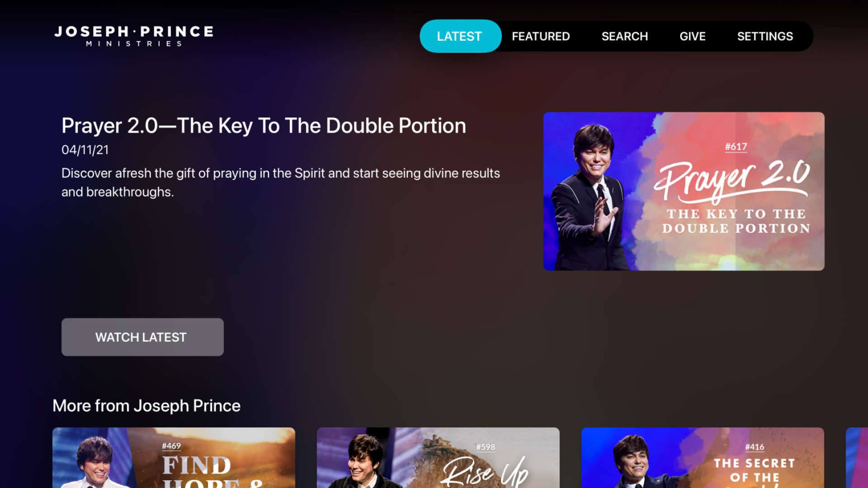Click the Joseph Prince Ministries logo

coord(134,36)
